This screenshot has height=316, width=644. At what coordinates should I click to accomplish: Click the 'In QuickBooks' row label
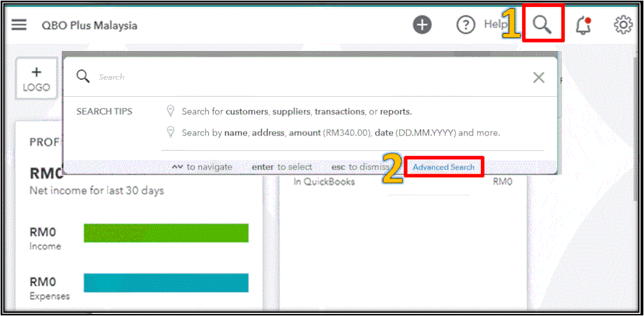click(x=324, y=182)
